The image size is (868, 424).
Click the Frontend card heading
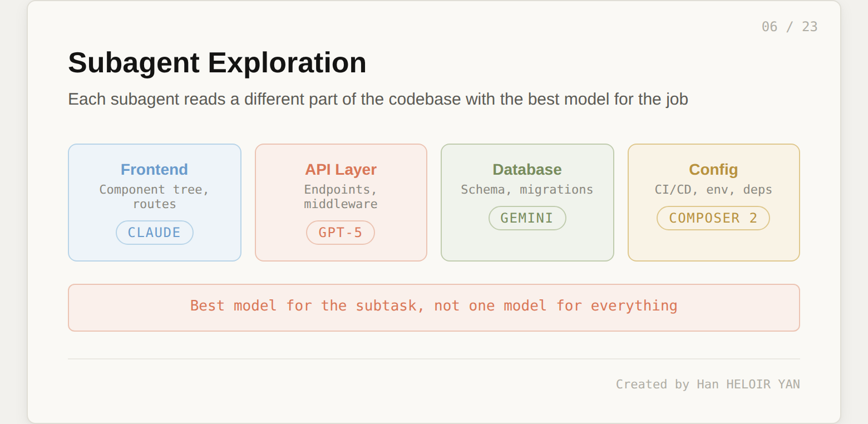154,170
